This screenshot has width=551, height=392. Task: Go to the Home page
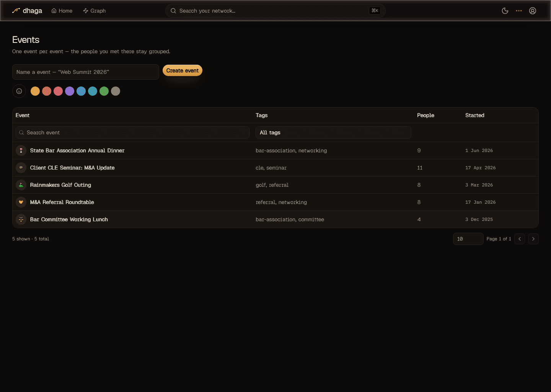[62, 11]
